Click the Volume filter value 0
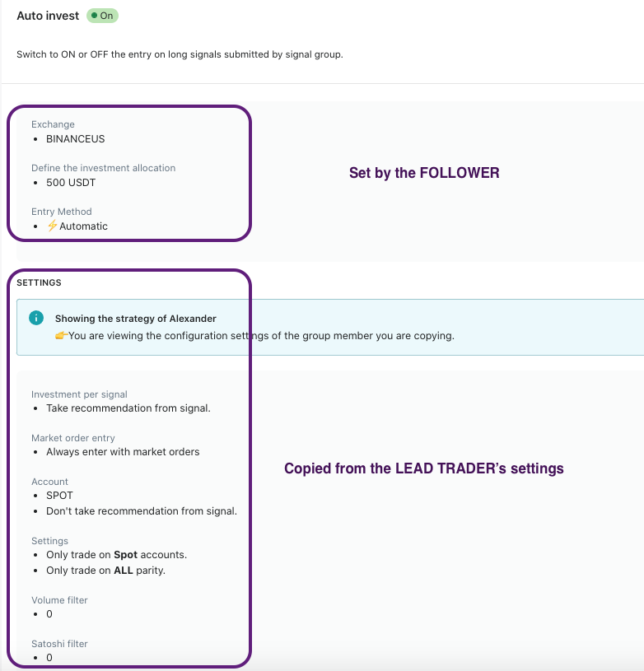The width and height of the screenshot is (644, 671). (x=49, y=614)
